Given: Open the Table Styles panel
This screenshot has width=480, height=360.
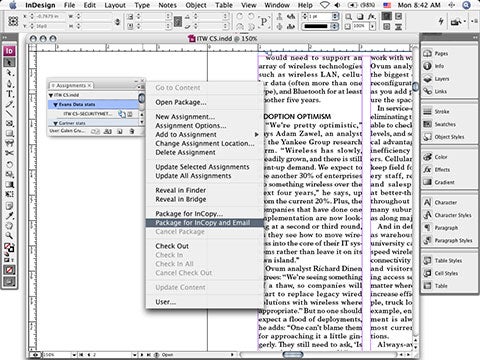Looking at the screenshot, I should click(448, 260).
